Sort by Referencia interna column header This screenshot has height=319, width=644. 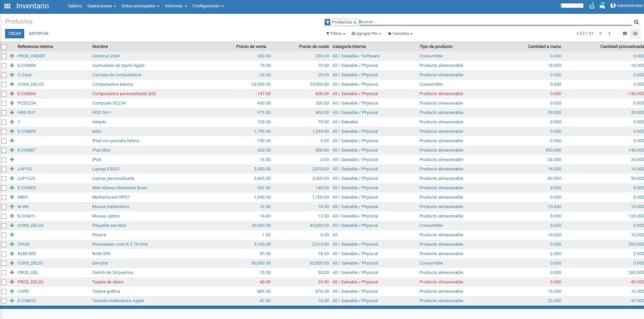tap(35, 47)
